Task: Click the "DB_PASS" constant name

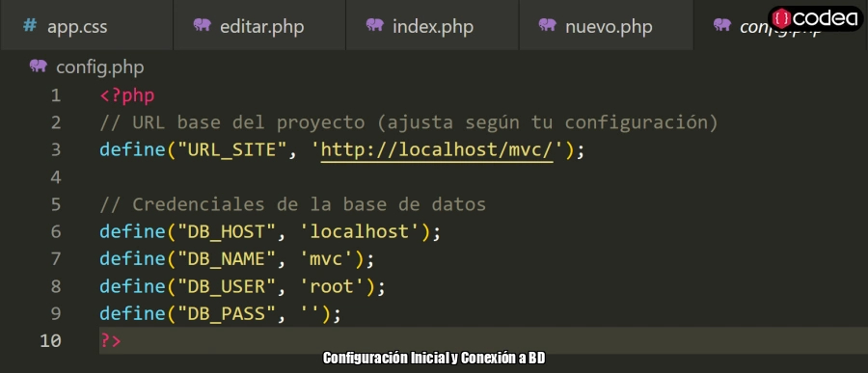Action: 227,314
